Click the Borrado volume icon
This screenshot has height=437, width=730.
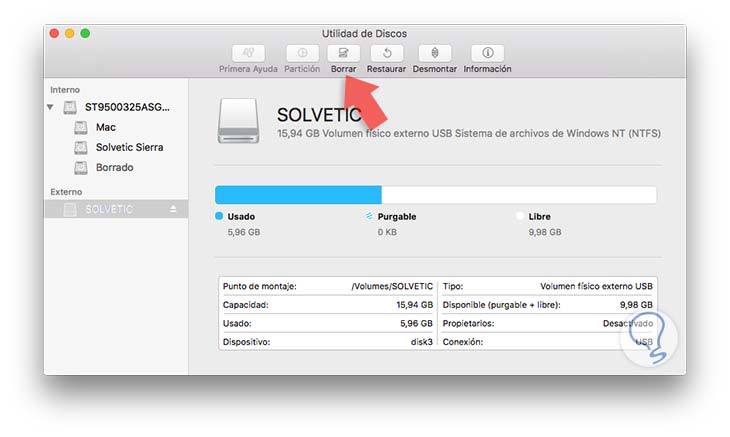coord(81,167)
